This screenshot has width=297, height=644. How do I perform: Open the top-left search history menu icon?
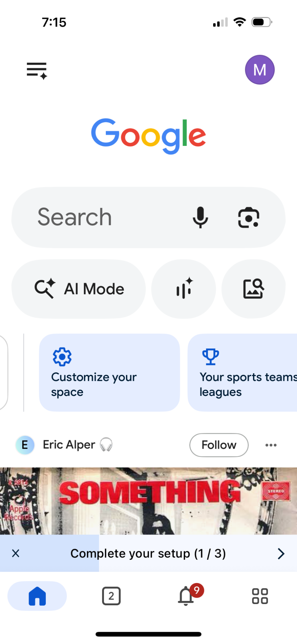tap(37, 70)
